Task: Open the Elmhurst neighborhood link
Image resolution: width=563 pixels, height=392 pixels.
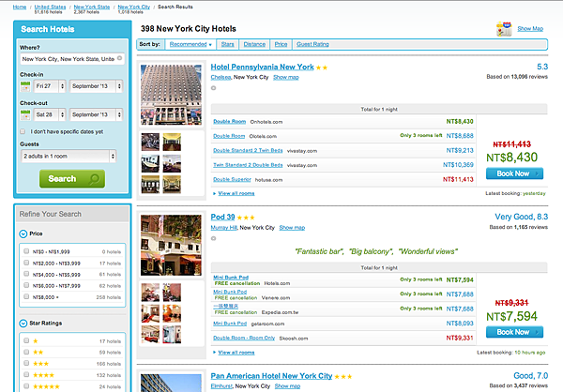Action: pyautogui.click(x=221, y=386)
